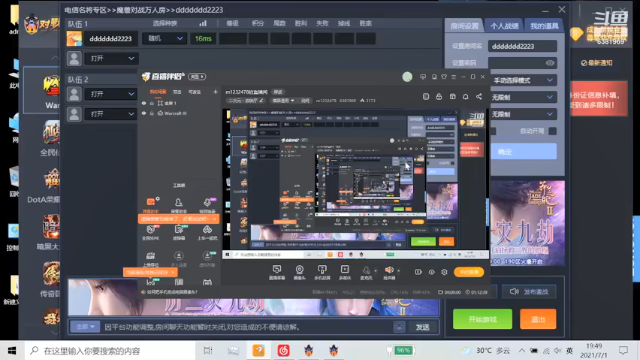Screen dimensions: 640x360
Task: Click the orange 退出 button
Action: 538,319
